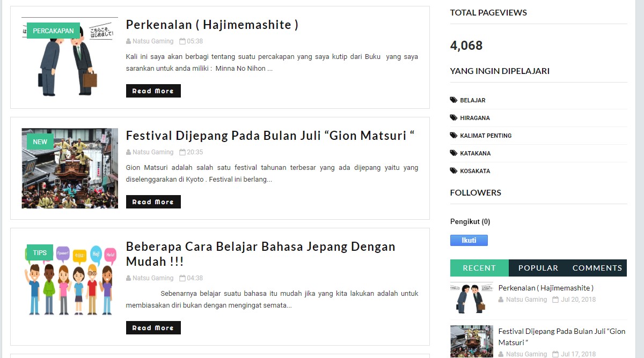Open the HIRAGANA category link
Screen dimensions: 644x358
pyautogui.click(x=475, y=118)
